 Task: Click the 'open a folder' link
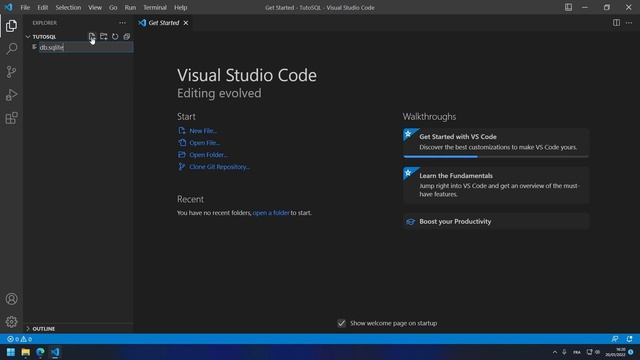coord(271,213)
